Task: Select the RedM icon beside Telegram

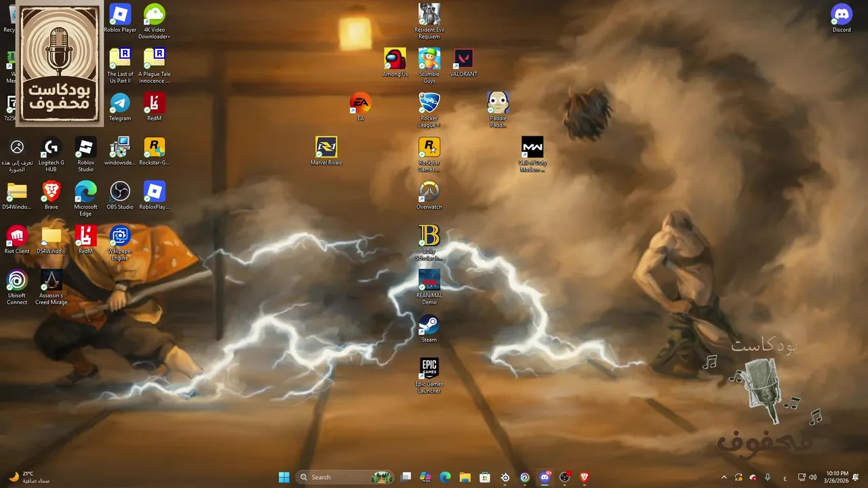Action: point(155,107)
